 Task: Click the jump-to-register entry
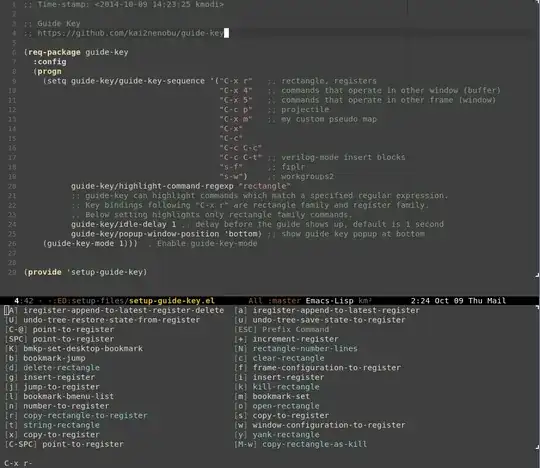pos(52,387)
